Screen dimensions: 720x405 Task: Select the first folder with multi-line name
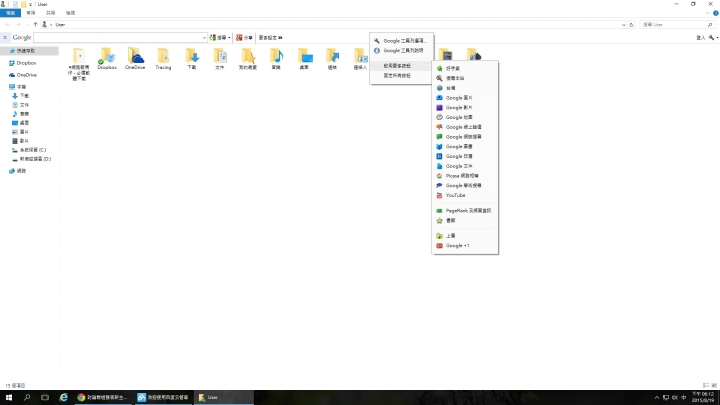[79, 64]
